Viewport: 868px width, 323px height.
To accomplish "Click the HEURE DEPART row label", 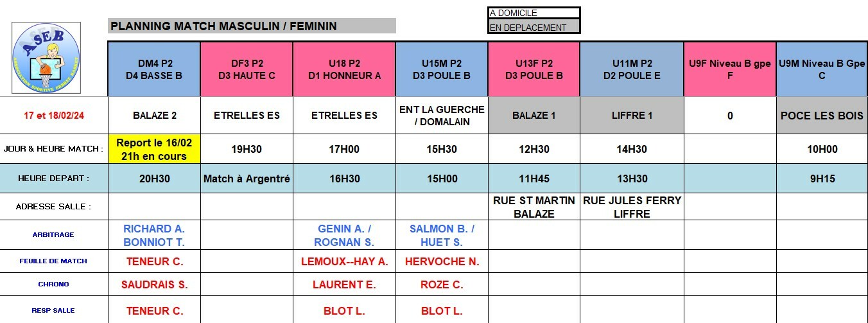I will point(54,179).
